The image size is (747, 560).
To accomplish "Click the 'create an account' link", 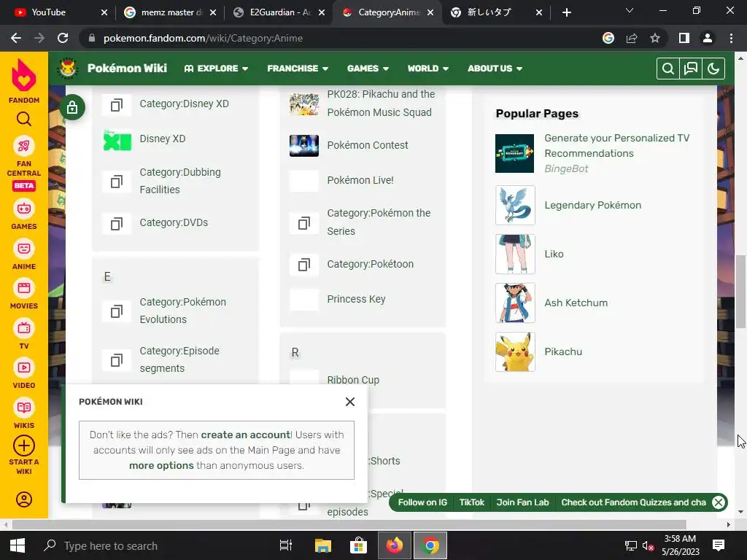I will (245, 435).
